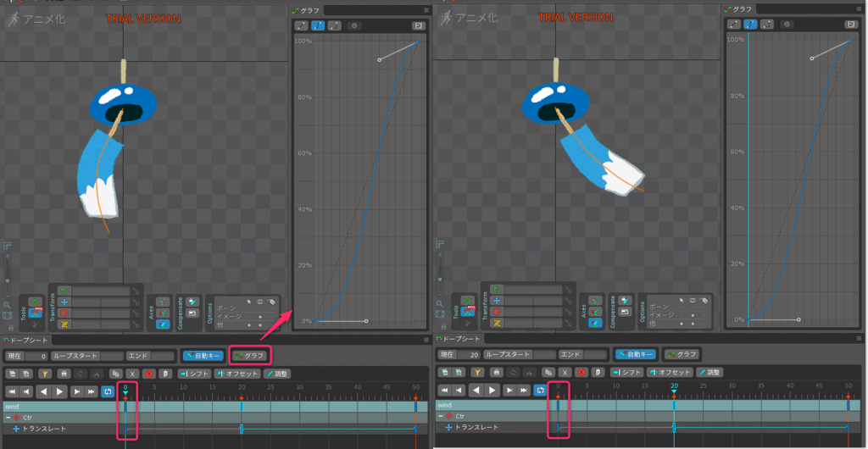
Task: Activate Translate transform tool in left viewport
Action: [x=64, y=302]
